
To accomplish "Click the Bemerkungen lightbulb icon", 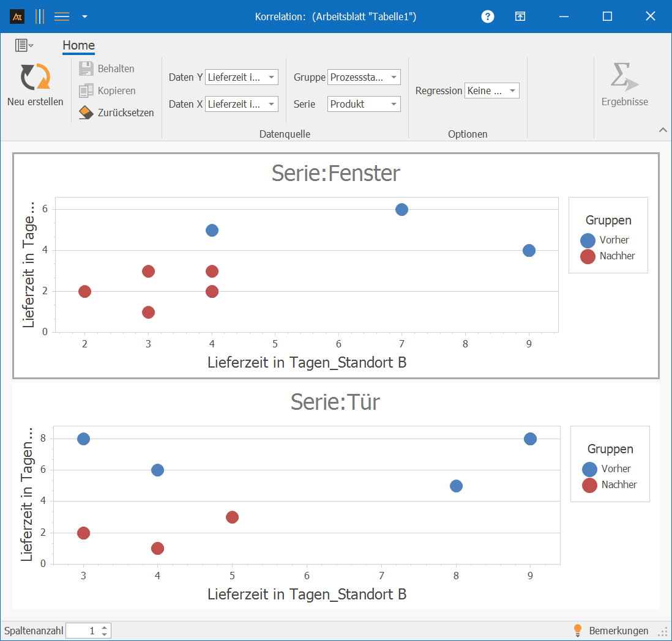I will [577, 630].
